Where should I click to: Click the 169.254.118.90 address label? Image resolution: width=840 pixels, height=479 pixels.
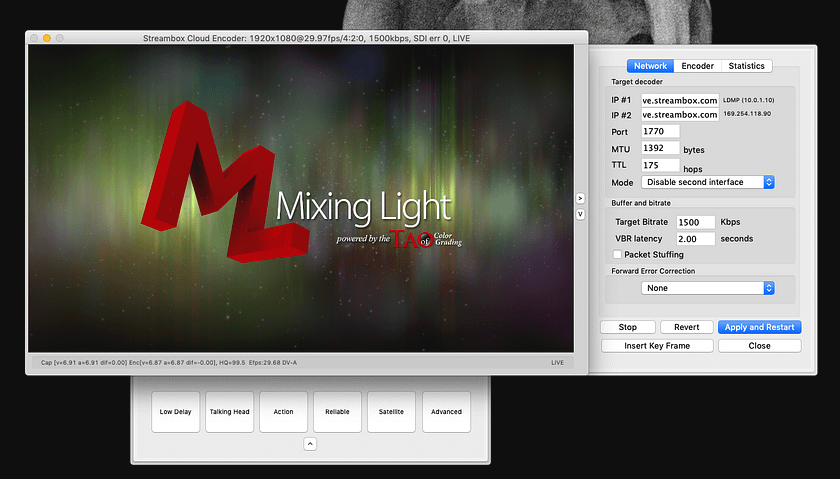click(x=747, y=114)
